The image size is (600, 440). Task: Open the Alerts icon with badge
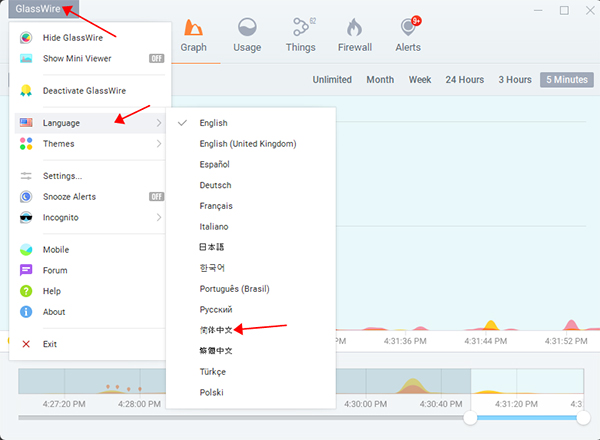coord(408,28)
